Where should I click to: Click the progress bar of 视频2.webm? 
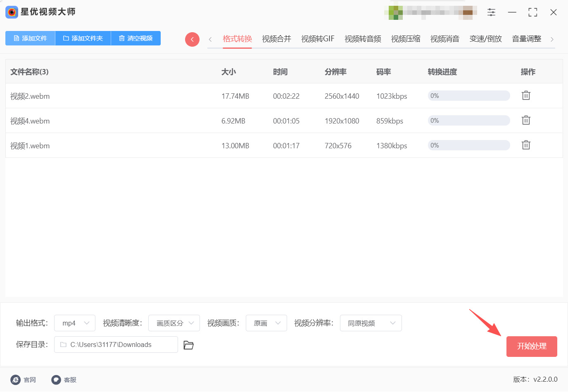(469, 96)
